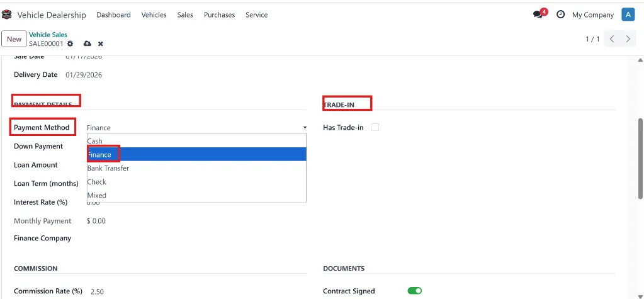Click the Monthly Payment value $ 0.00

[96, 221]
